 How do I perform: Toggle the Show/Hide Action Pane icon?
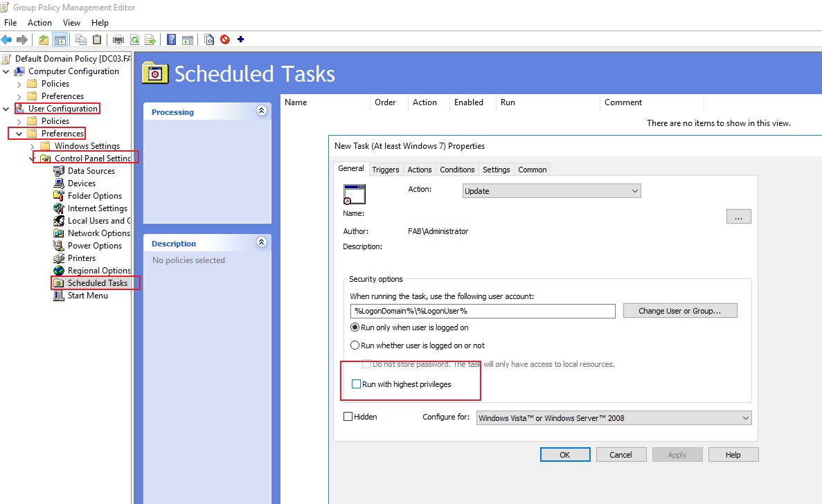188,40
